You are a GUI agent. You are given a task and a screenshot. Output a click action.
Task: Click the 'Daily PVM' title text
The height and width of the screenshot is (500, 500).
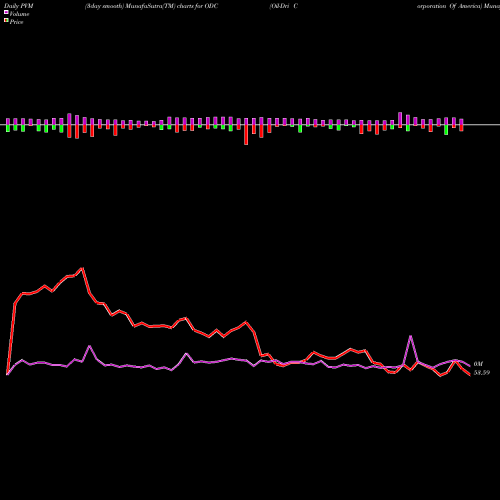click(x=19, y=6)
